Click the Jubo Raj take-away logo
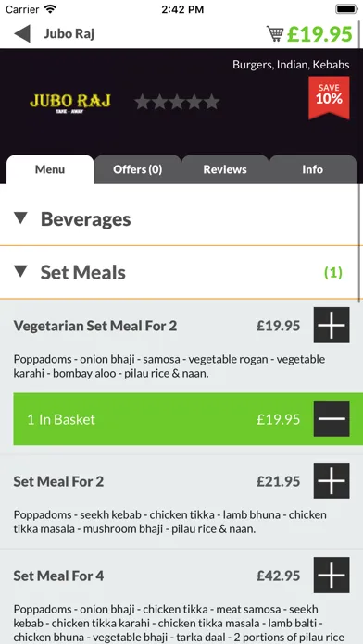 (x=69, y=103)
